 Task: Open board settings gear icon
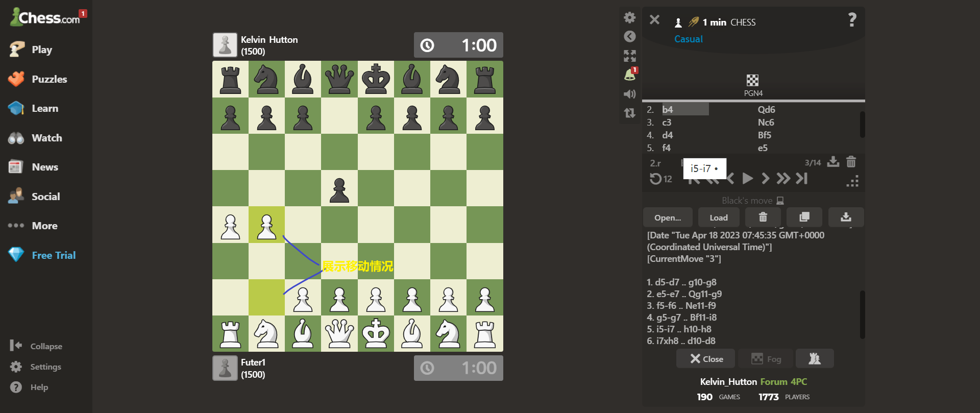(x=630, y=18)
